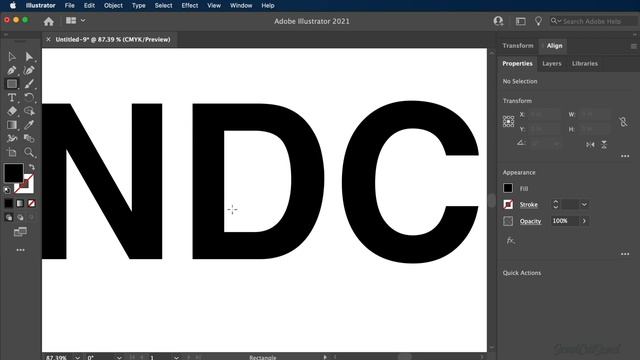Change screen mode button

point(20,232)
